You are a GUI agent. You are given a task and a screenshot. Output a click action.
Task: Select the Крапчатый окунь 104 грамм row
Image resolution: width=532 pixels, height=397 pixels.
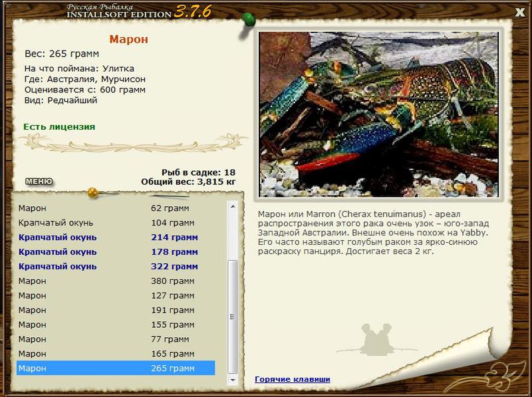[x=116, y=223]
